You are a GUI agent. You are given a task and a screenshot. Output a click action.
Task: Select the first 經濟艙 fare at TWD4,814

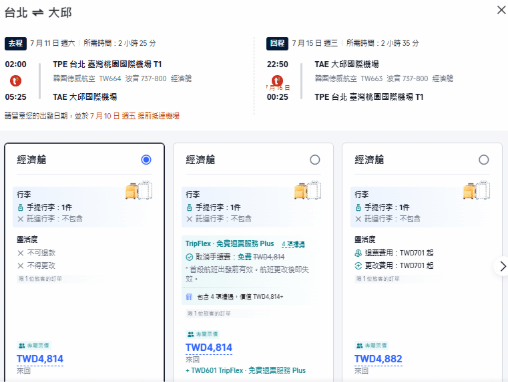146,160
